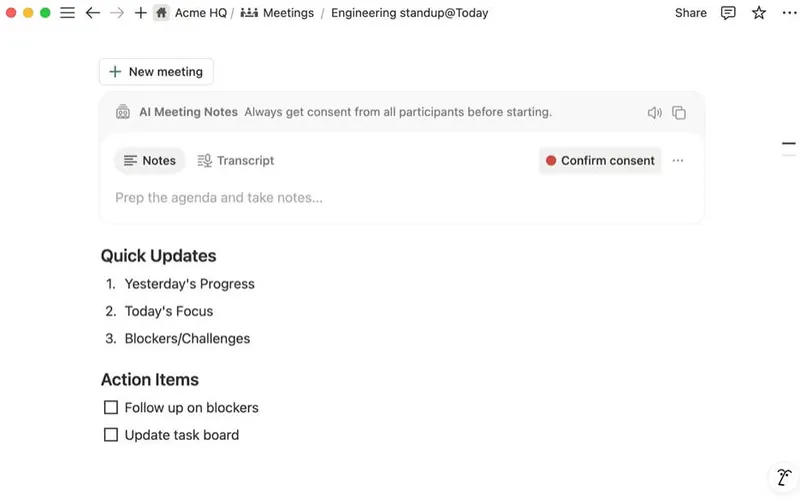Navigate back with the left arrow
The image size is (800, 502).
[93, 13]
